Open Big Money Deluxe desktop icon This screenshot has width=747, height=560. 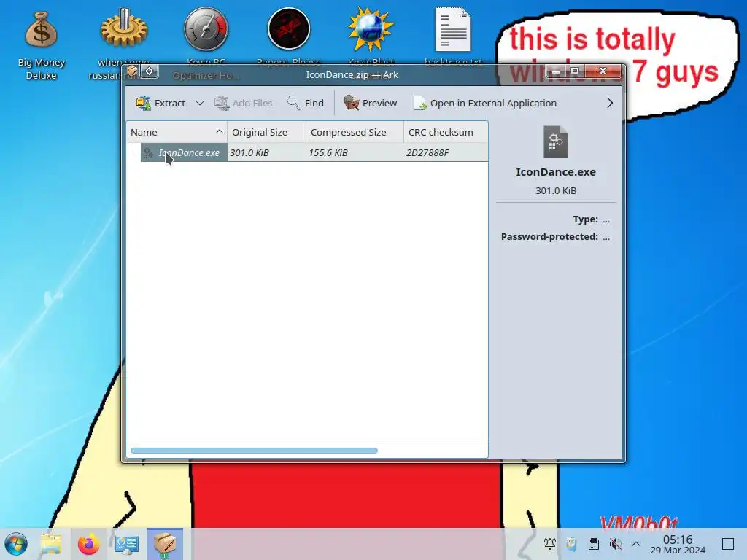click(x=41, y=46)
